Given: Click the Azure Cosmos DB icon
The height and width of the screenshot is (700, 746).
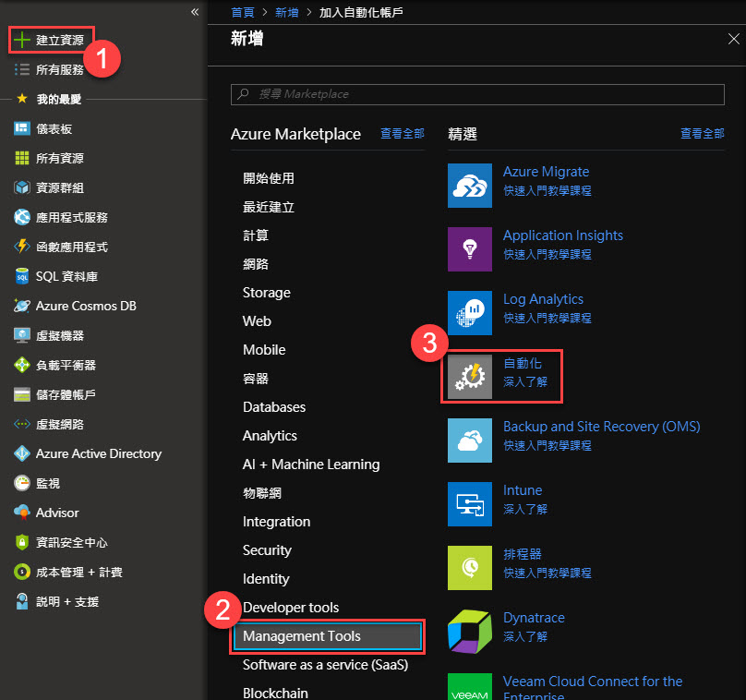Looking at the screenshot, I should click(22, 306).
